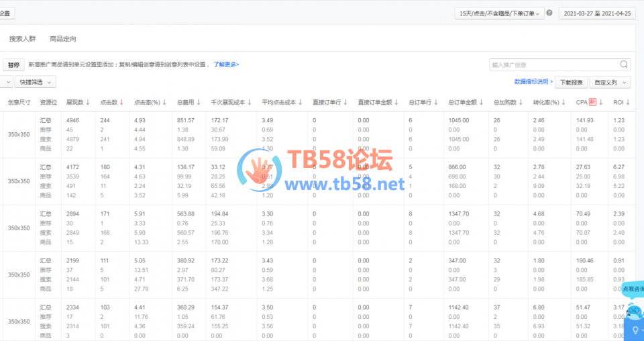Sort by 点击数 using its red arrow
The width and height of the screenshot is (644, 341).
pos(122,103)
